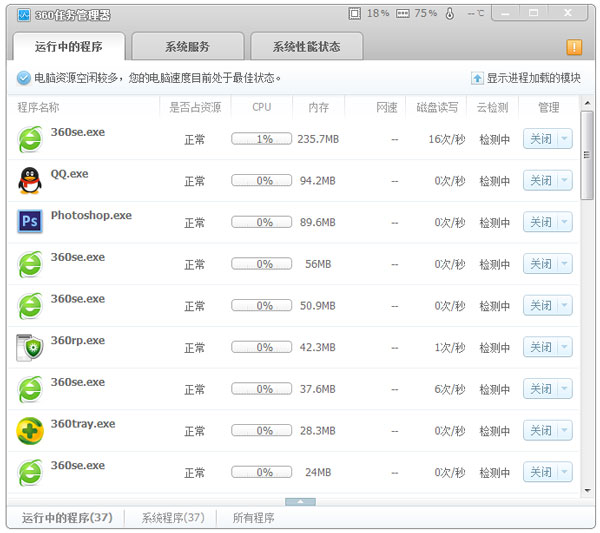Click the scrollbar down arrow
Screen dimensions: 600x533
pos(587,490)
